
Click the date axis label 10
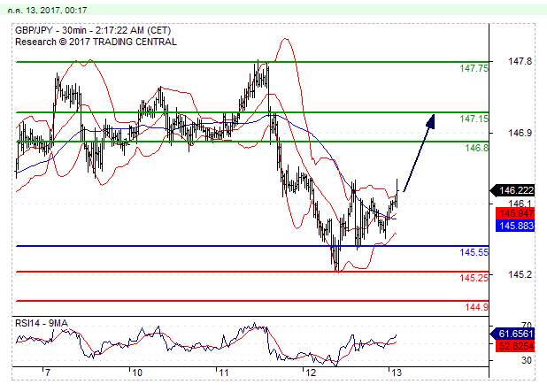coord(137,373)
